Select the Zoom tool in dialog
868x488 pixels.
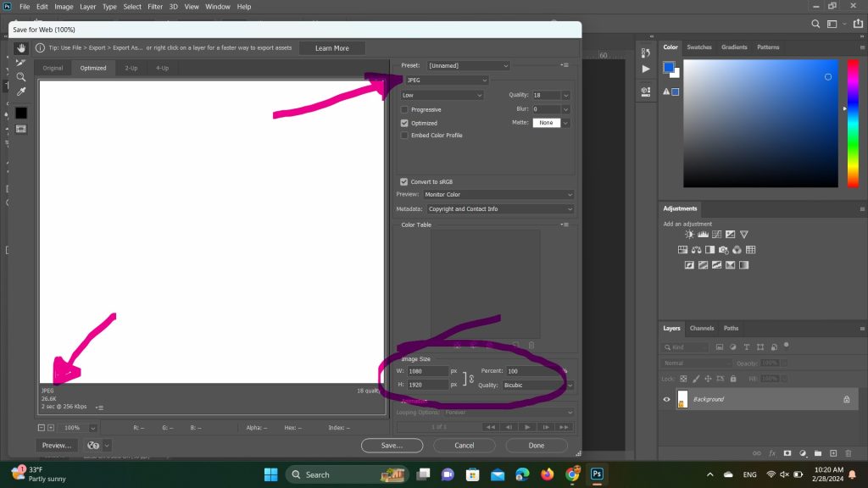tap(21, 77)
